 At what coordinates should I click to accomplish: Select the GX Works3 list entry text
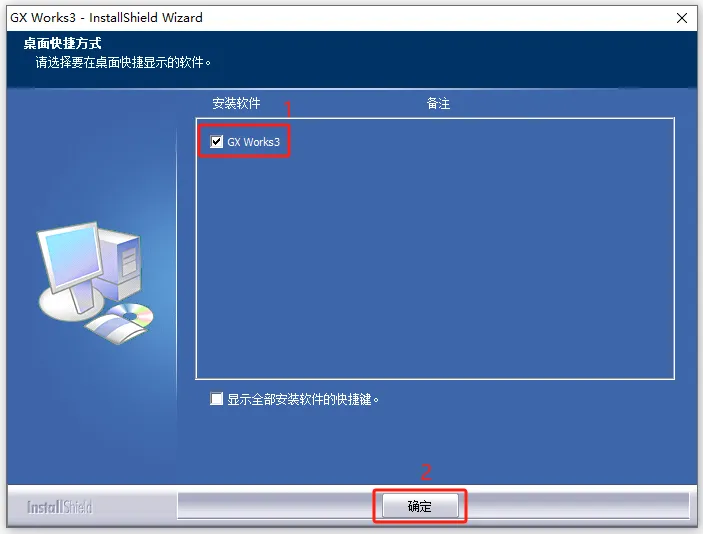[253, 142]
